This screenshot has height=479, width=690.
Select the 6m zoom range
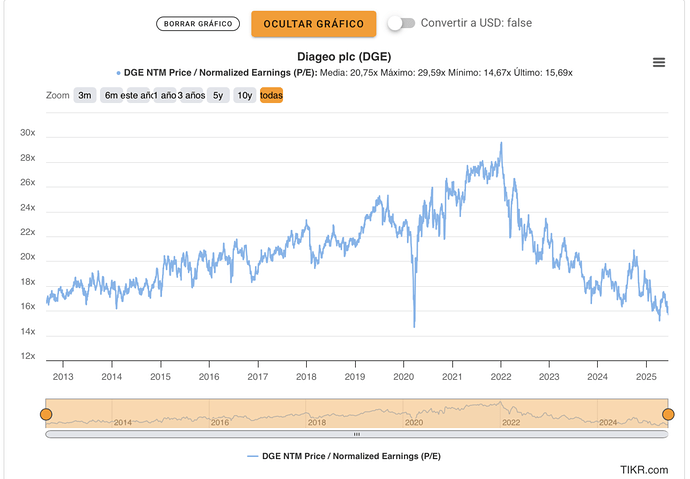click(x=111, y=95)
